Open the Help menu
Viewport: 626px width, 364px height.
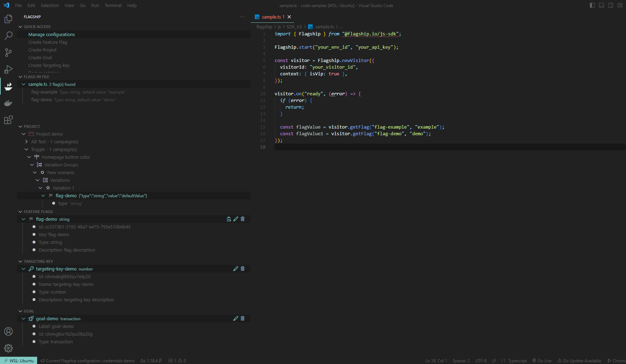click(x=132, y=5)
